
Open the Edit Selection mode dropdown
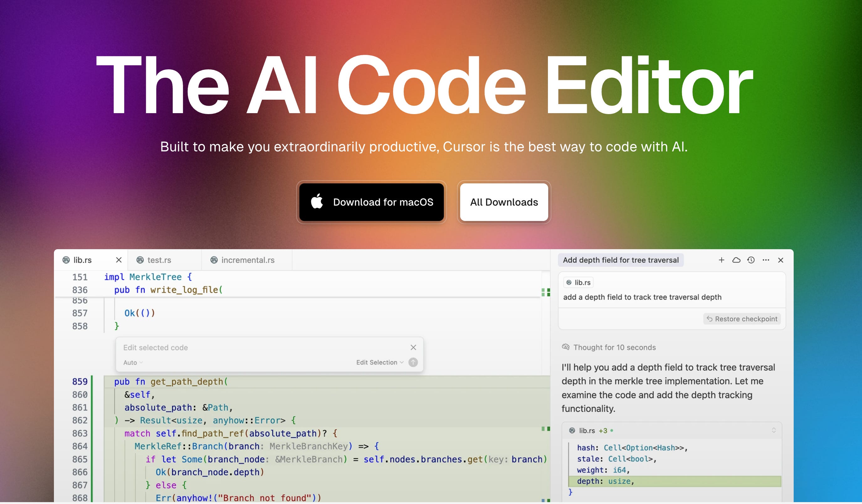[x=380, y=362]
